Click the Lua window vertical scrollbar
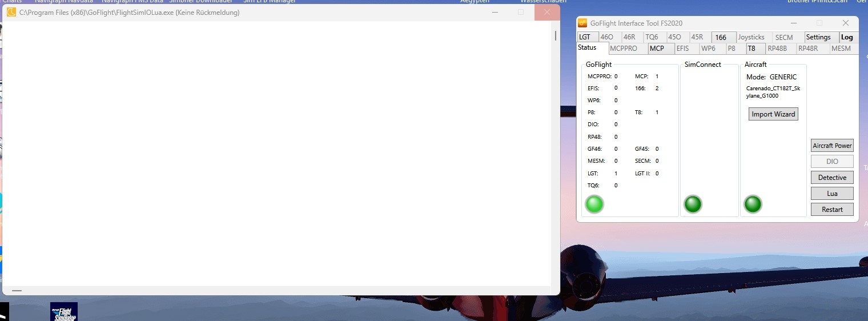This screenshot has height=321, width=868. (556, 153)
